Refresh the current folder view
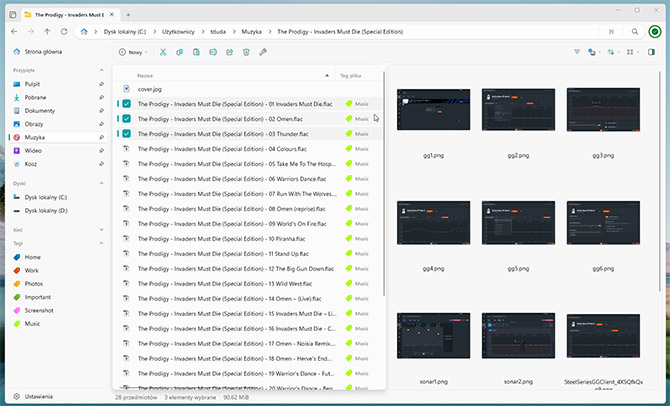 point(66,32)
